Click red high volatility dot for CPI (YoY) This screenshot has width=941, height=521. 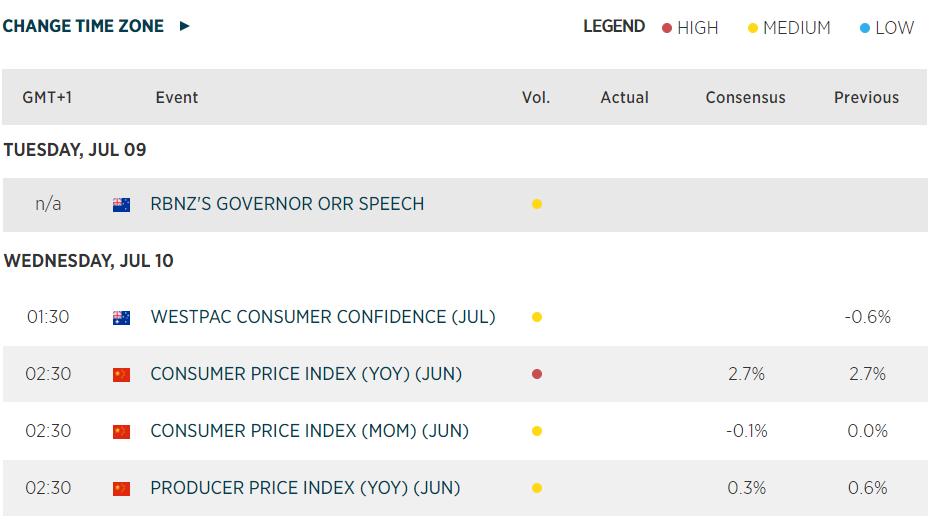click(537, 375)
